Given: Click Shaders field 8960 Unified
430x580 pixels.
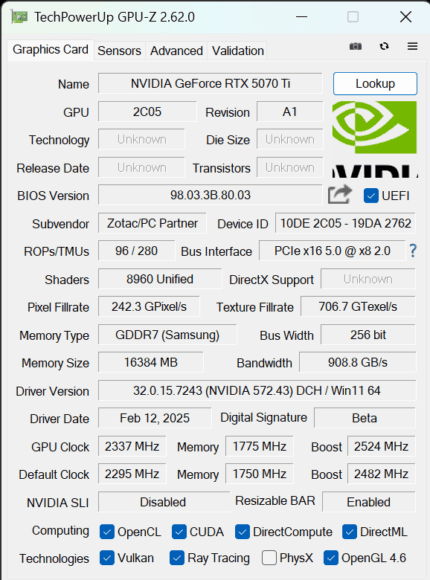Looking at the screenshot, I should tap(160, 279).
